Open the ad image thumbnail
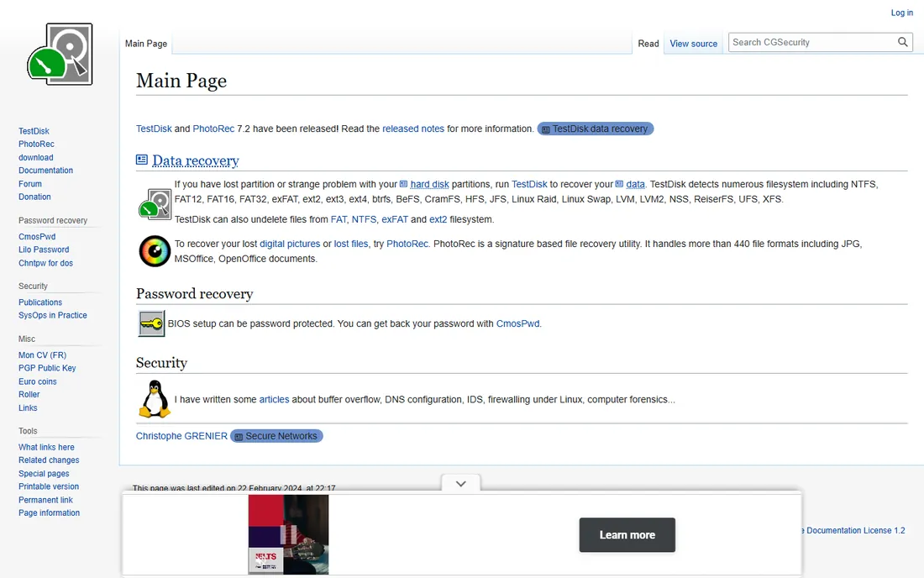This screenshot has width=924, height=578. click(288, 534)
